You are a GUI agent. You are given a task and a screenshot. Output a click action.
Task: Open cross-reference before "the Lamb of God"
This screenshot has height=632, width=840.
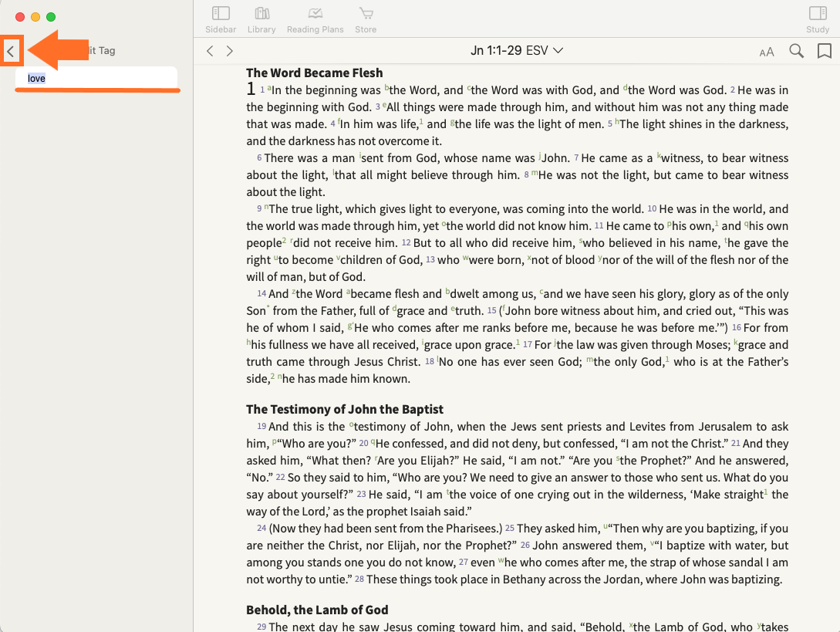(631, 626)
